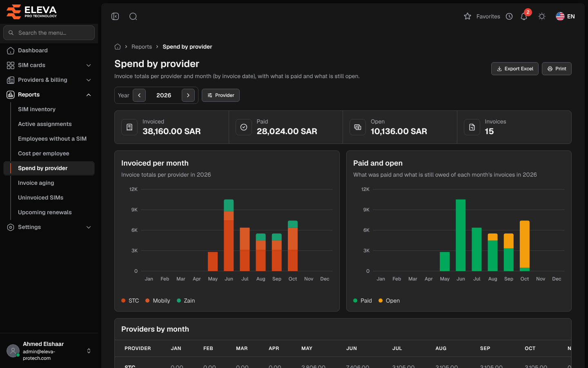Image resolution: width=588 pixels, height=368 pixels.
Task: Collapse the Reports menu section
Action: point(49,94)
